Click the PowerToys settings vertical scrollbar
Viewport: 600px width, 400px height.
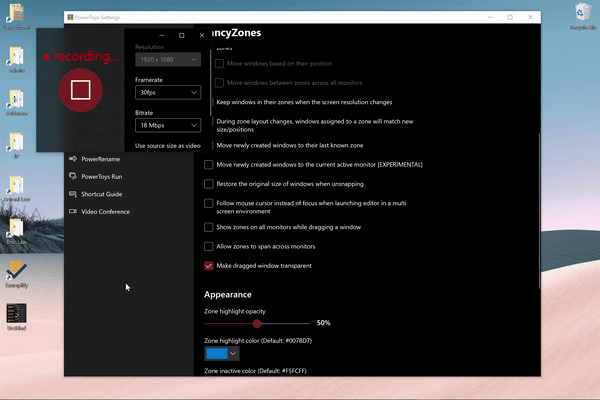tap(539, 211)
